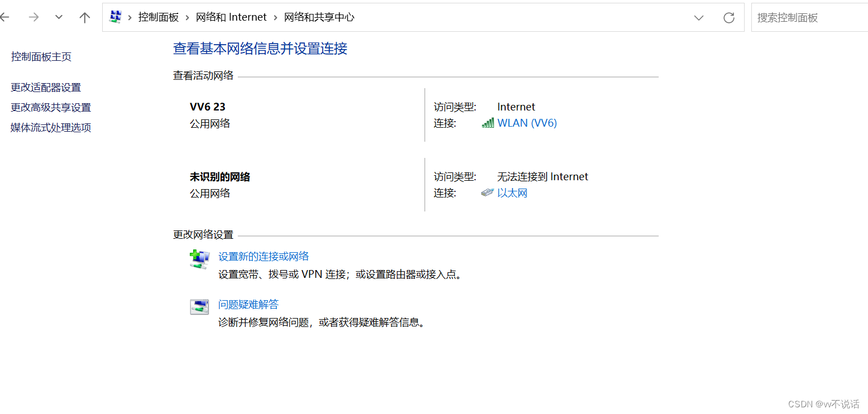This screenshot has height=414, width=868.
Task: Open 更改高级共享设置
Action: [x=51, y=108]
